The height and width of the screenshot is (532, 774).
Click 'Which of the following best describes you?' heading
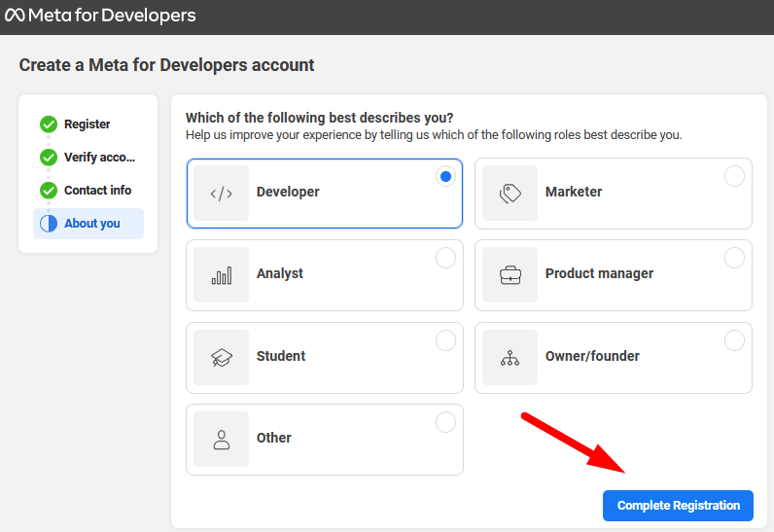(x=319, y=118)
